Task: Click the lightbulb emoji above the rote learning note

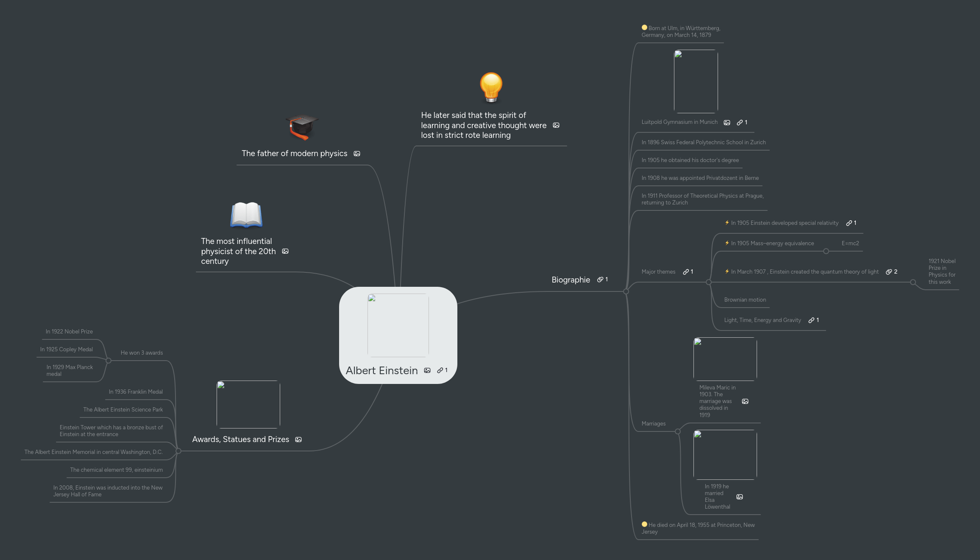Action: (x=490, y=88)
